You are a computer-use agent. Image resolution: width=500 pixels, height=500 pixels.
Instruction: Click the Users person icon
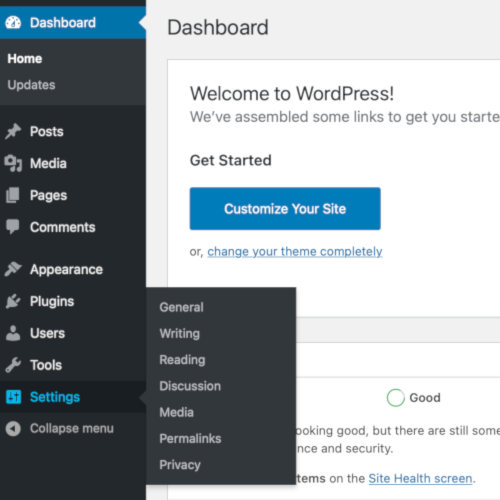pyautogui.click(x=13, y=333)
